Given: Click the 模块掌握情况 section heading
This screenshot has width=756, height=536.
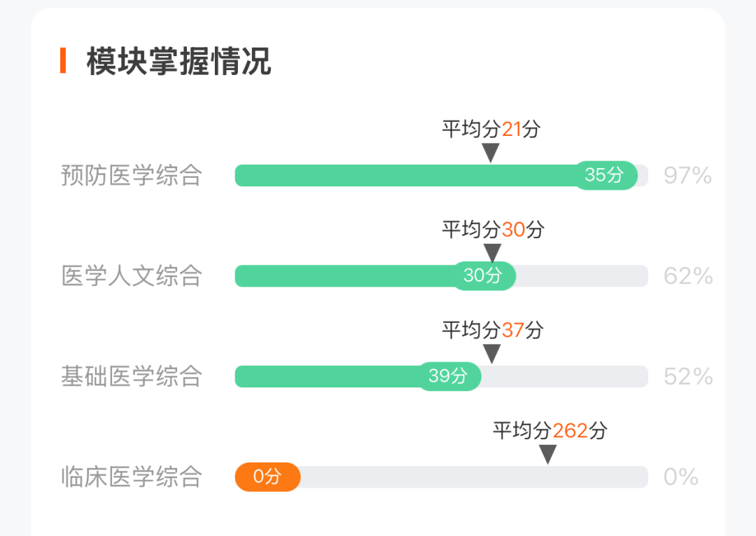Looking at the screenshot, I should [179, 61].
